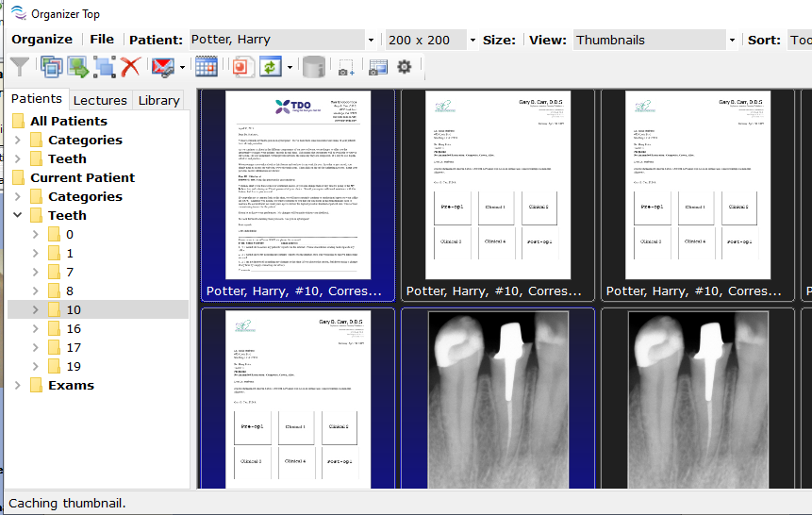Click the filter funnel icon

point(19,67)
